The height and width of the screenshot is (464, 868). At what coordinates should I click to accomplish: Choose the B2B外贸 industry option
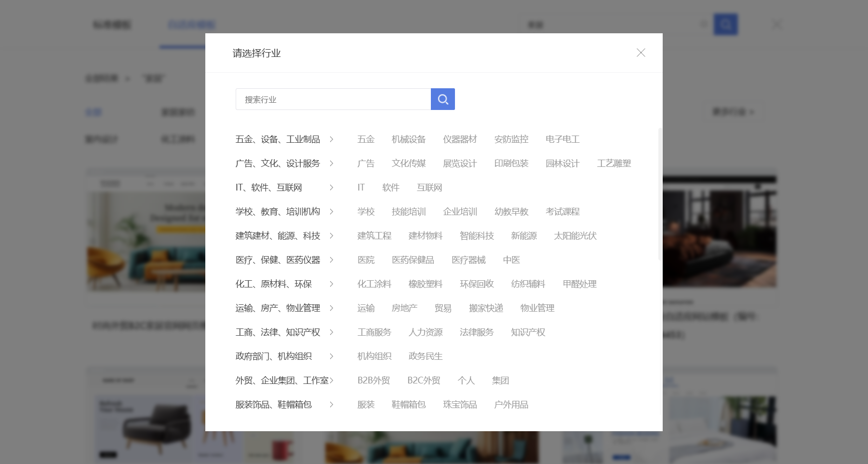(374, 380)
